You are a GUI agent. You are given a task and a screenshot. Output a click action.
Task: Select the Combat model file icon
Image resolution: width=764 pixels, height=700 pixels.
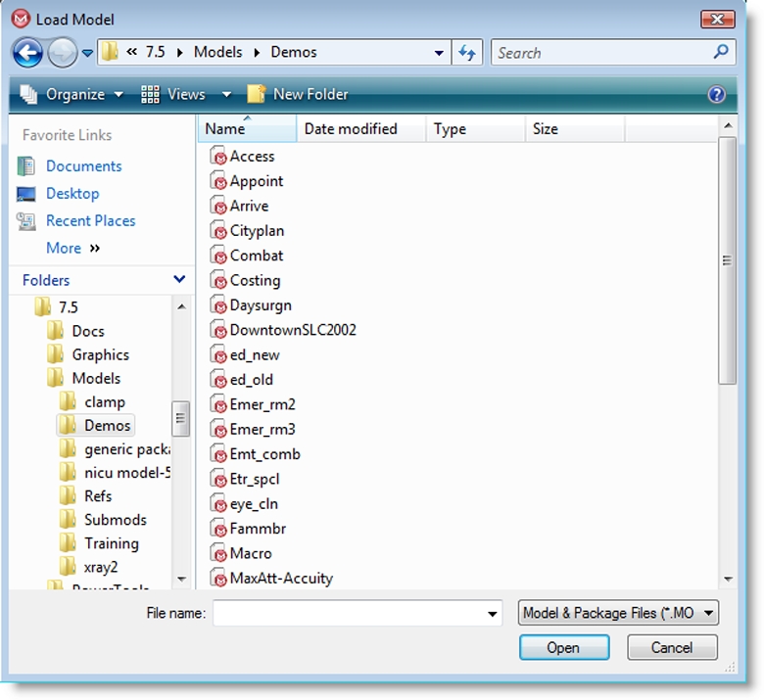(x=219, y=256)
